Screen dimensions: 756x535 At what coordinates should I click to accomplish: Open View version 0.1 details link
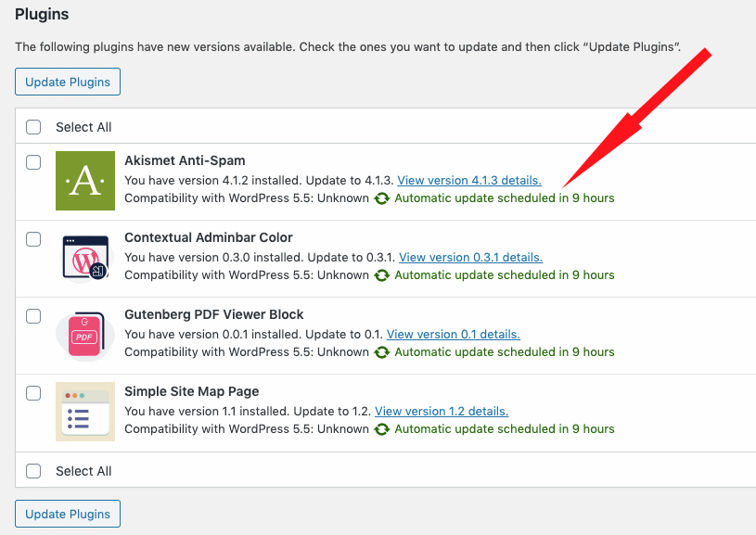[454, 335]
